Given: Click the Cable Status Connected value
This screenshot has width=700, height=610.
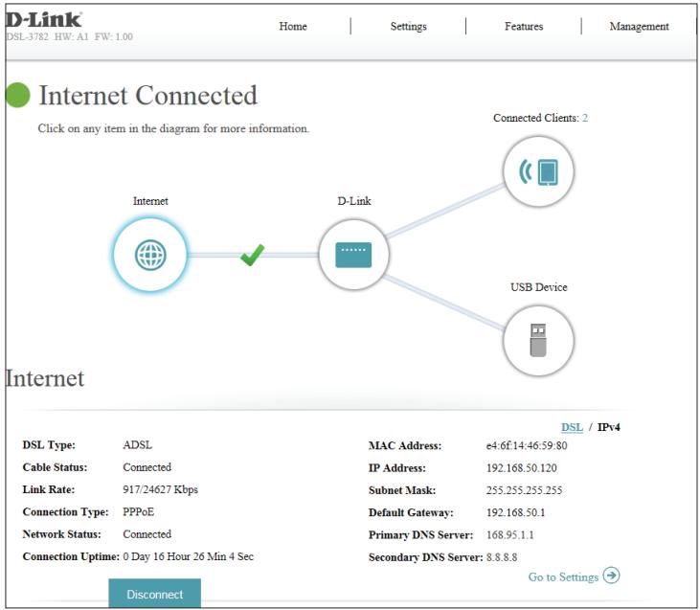Looking at the screenshot, I should coord(147,467).
